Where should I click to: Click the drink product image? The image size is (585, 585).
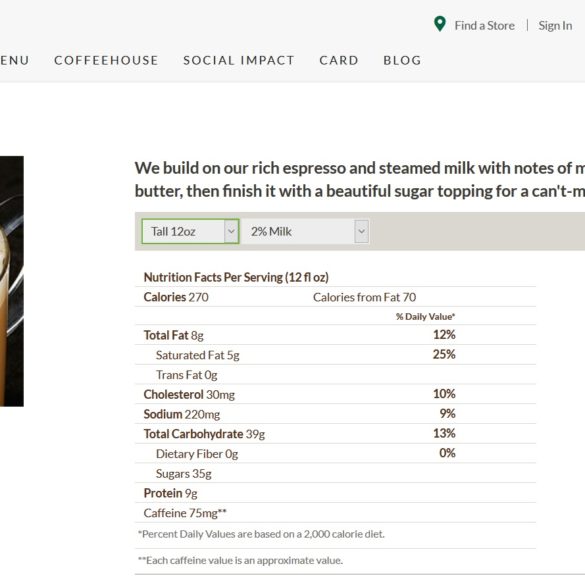click(12, 281)
